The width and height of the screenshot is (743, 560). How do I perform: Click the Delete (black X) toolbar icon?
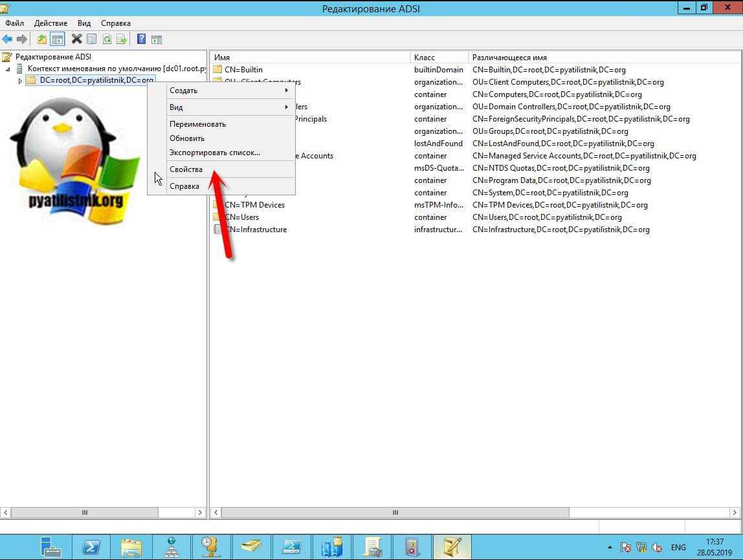pos(76,39)
